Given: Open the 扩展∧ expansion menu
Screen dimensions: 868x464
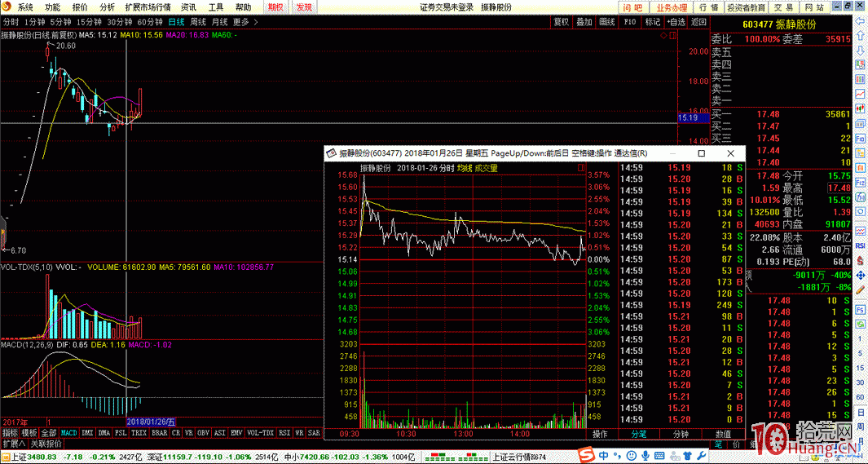Looking at the screenshot, I should tap(14, 444).
